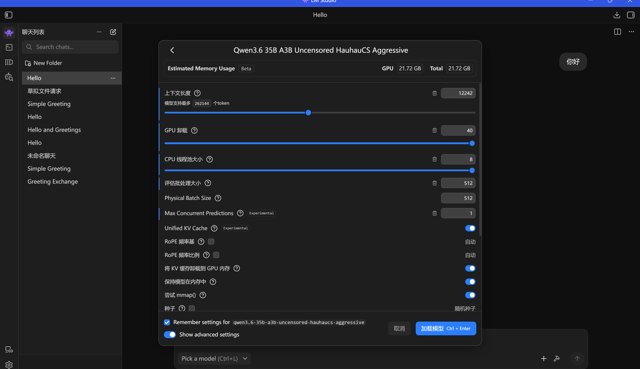The image size is (640, 369).
Task: Reset 上下文长度 with its trash icon
Action: click(434, 93)
